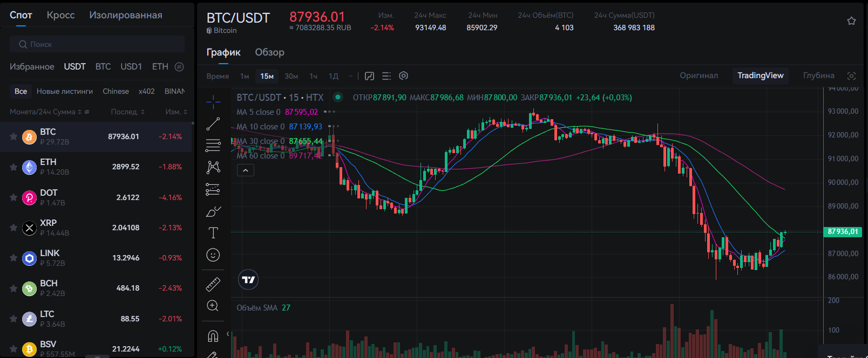
Task: Open the emoji icons tool
Action: click(x=213, y=255)
